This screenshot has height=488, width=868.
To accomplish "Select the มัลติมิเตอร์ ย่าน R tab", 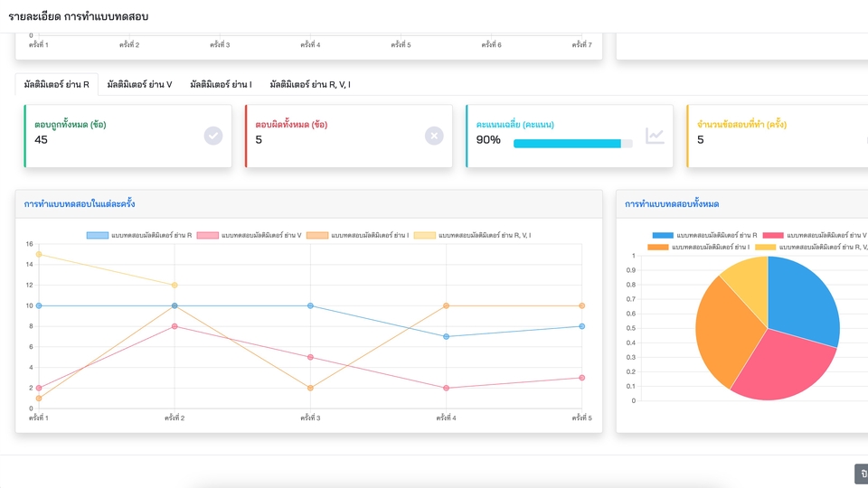I will tap(56, 85).
